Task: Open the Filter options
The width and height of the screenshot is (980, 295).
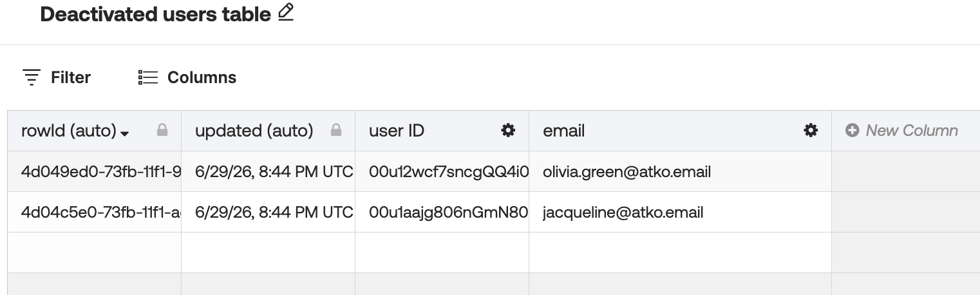Action: pyautogui.click(x=57, y=77)
